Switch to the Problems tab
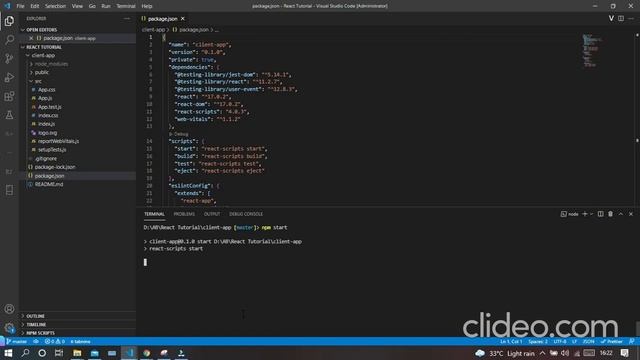Viewport: 640px width, 360px height. (184, 214)
